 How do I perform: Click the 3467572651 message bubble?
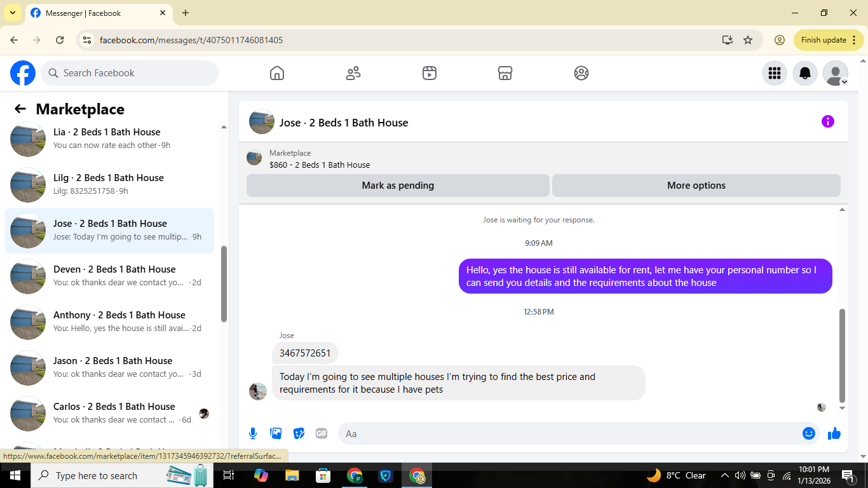305,353
